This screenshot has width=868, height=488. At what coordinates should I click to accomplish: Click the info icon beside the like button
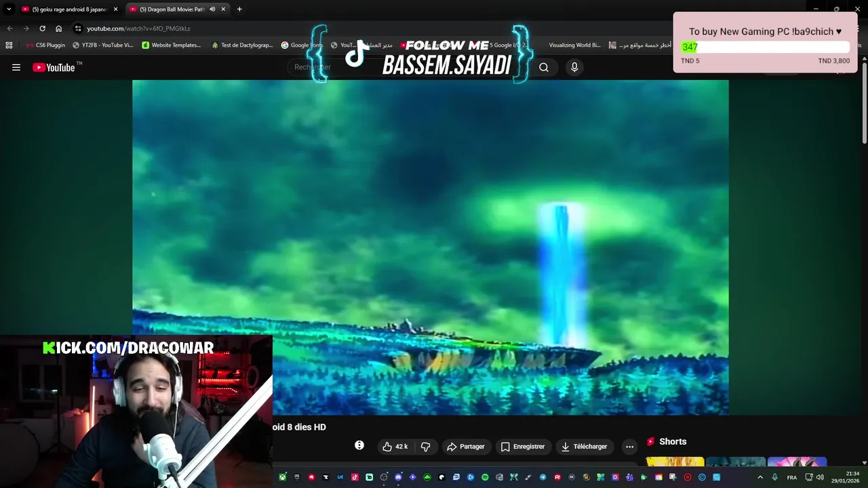click(359, 445)
